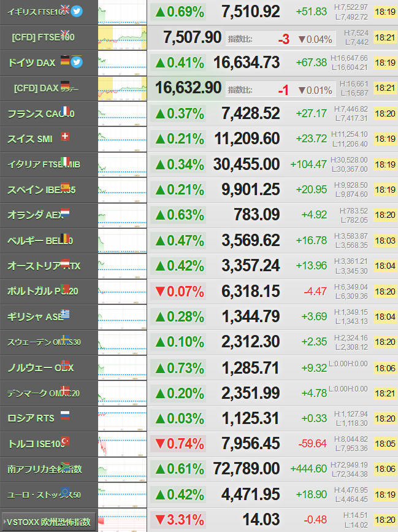Click the Turkish flag on the トルコ ISE100 row

65,441
